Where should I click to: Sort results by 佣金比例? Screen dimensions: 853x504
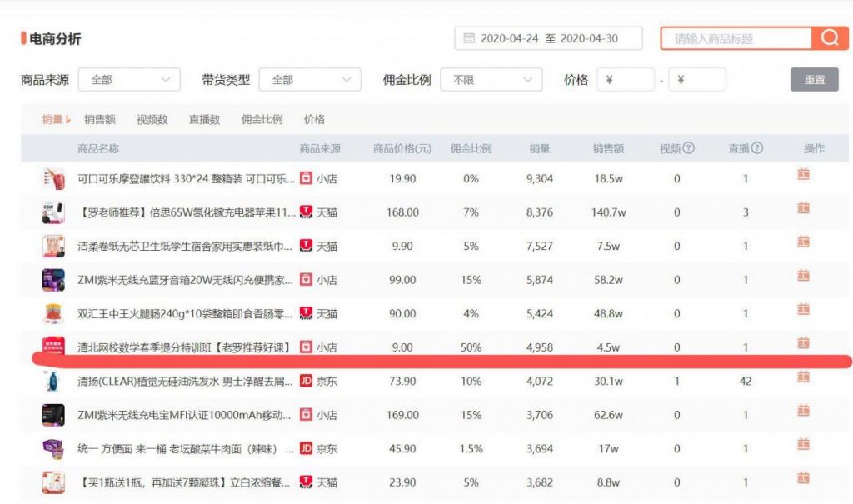click(x=264, y=119)
